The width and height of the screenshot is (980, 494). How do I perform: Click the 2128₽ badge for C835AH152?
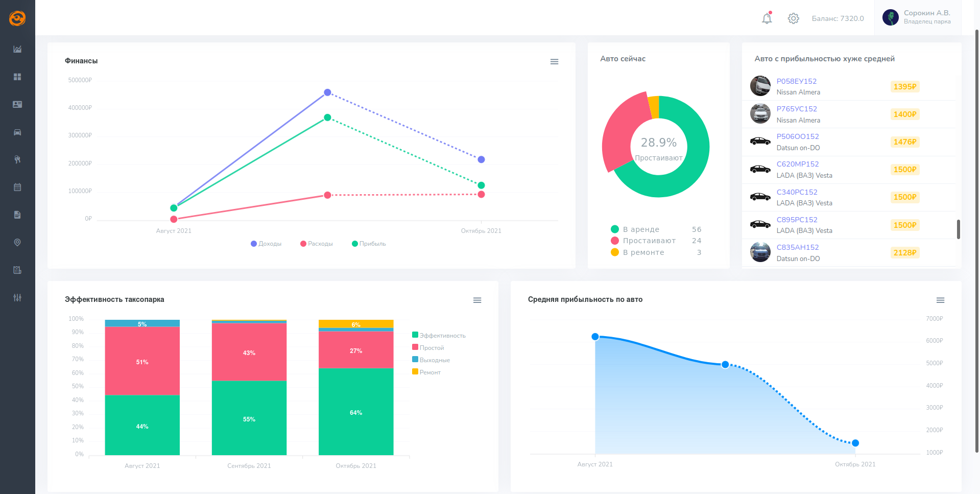pos(905,253)
